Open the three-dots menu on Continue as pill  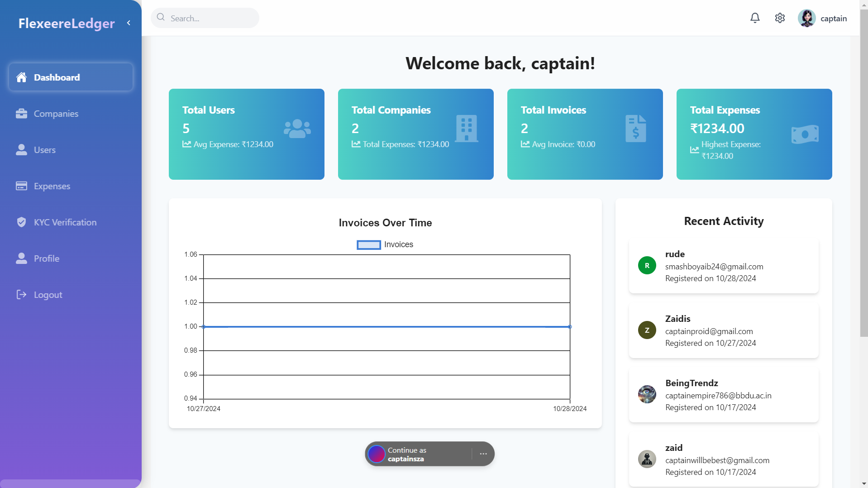tap(483, 454)
